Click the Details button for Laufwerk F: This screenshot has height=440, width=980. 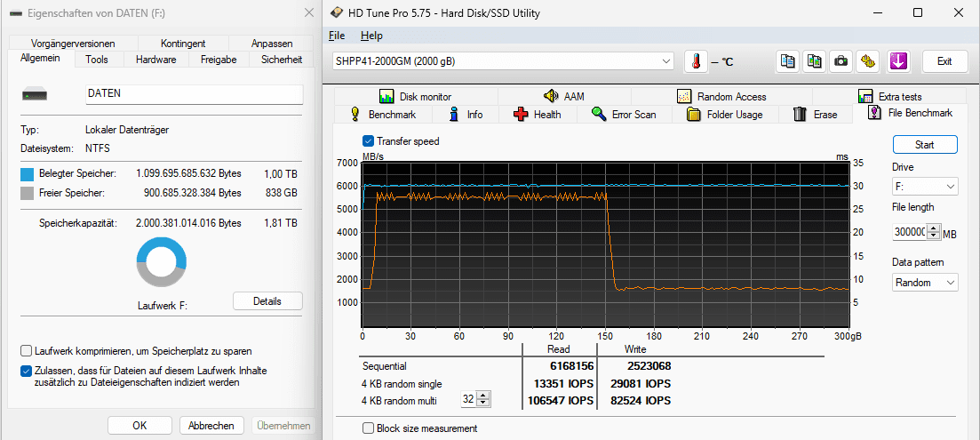(x=267, y=300)
